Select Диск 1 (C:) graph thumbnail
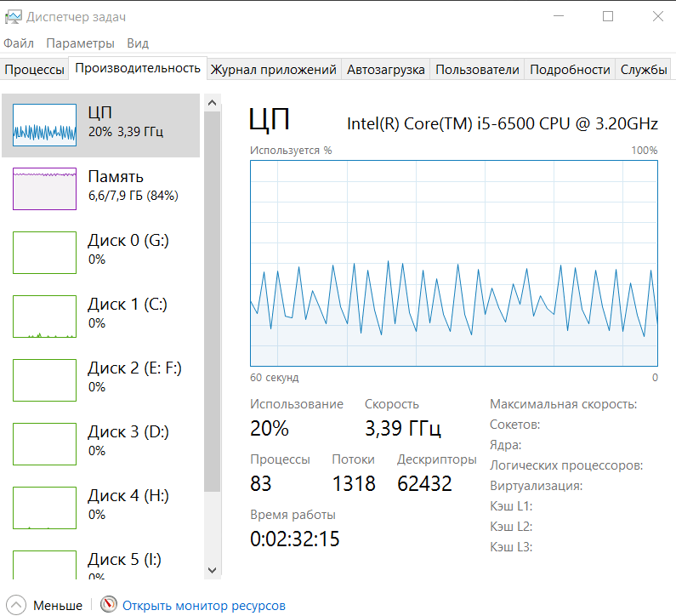 (44, 317)
